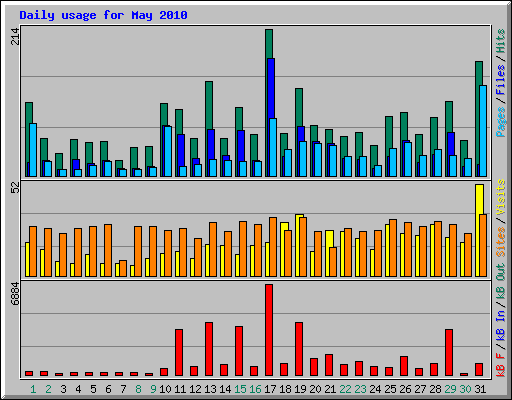This screenshot has width=512, height=400.
Task: Click day label 31 on the x-axis
Action: pyautogui.click(x=480, y=389)
